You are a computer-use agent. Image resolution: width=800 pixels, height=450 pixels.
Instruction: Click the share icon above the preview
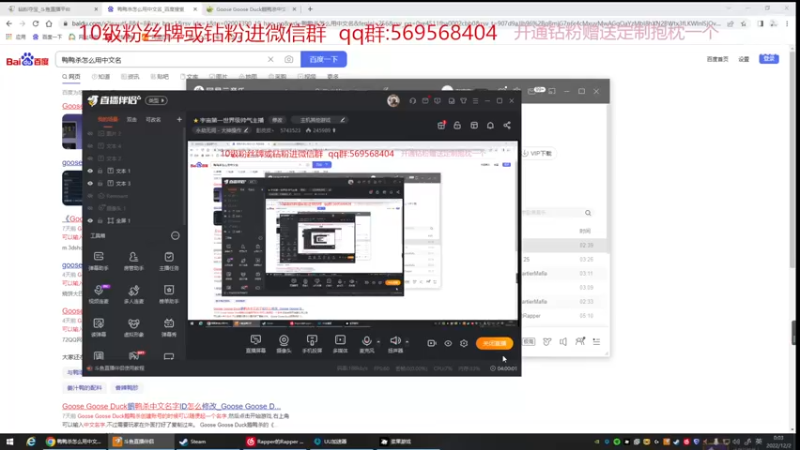(x=507, y=126)
